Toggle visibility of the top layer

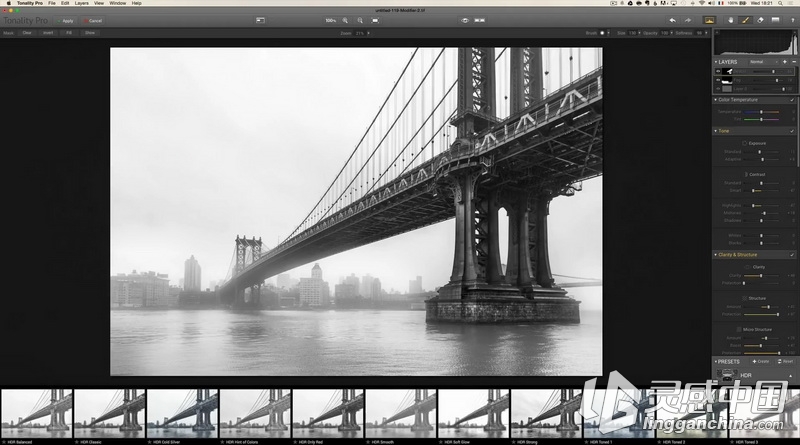tap(718, 71)
